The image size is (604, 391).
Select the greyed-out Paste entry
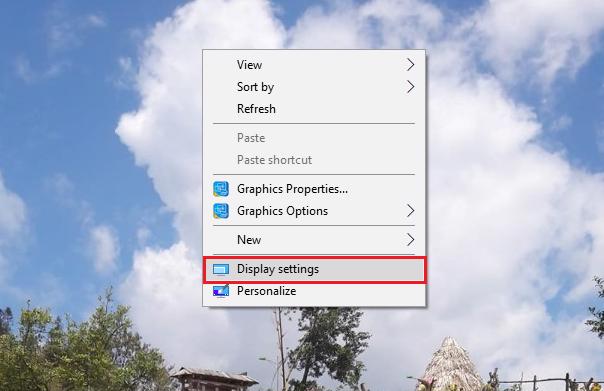[x=314, y=138]
